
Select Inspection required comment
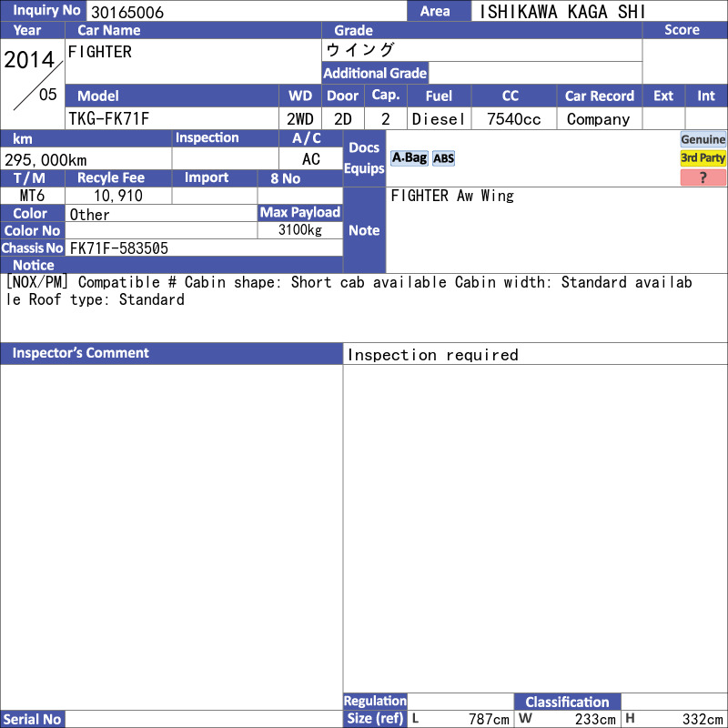point(433,355)
